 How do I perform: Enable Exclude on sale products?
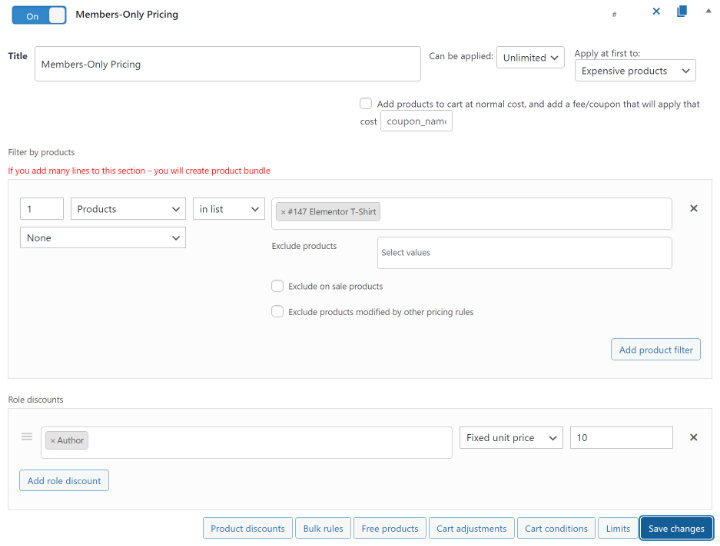point(278,286)
